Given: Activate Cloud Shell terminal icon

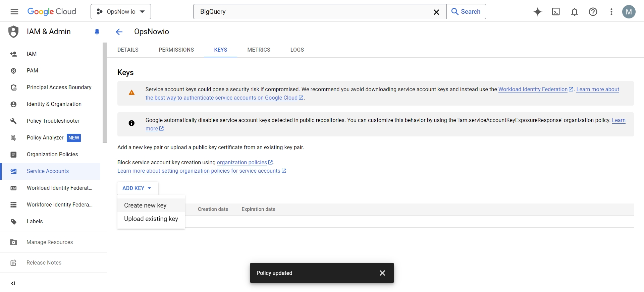Looking at the screenshot, I should 556,12.
